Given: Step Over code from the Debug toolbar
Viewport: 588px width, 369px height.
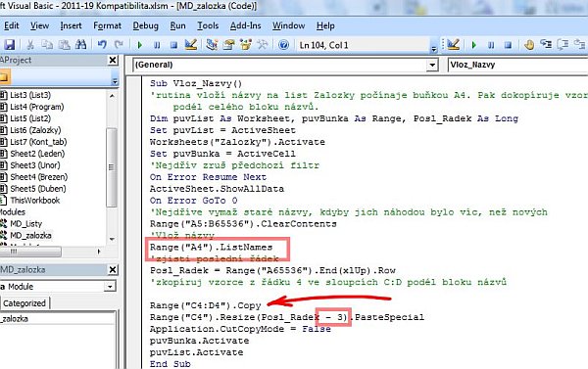Looking at the screenshot, I should click(563, 45).
